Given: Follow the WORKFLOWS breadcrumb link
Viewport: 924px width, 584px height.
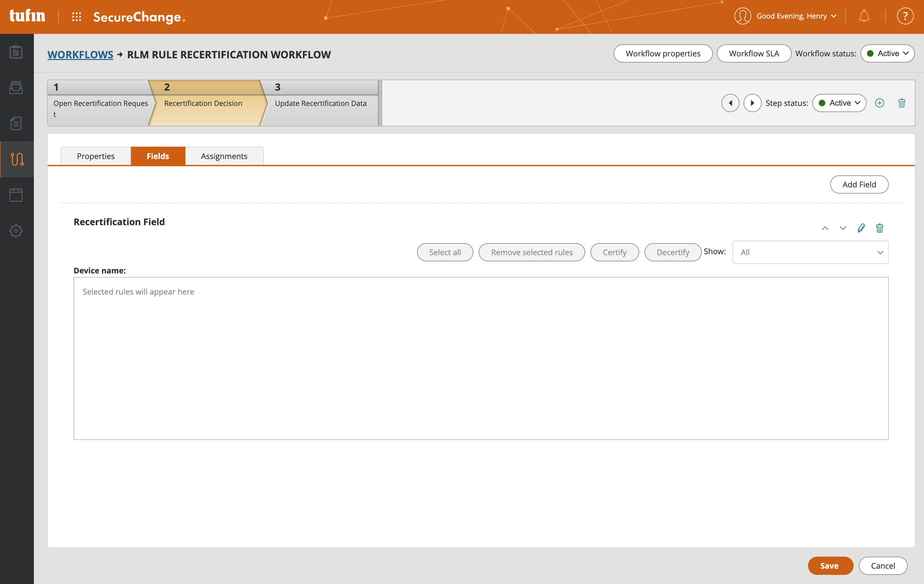Looking at the screenshot, I should tap(80, 54).
